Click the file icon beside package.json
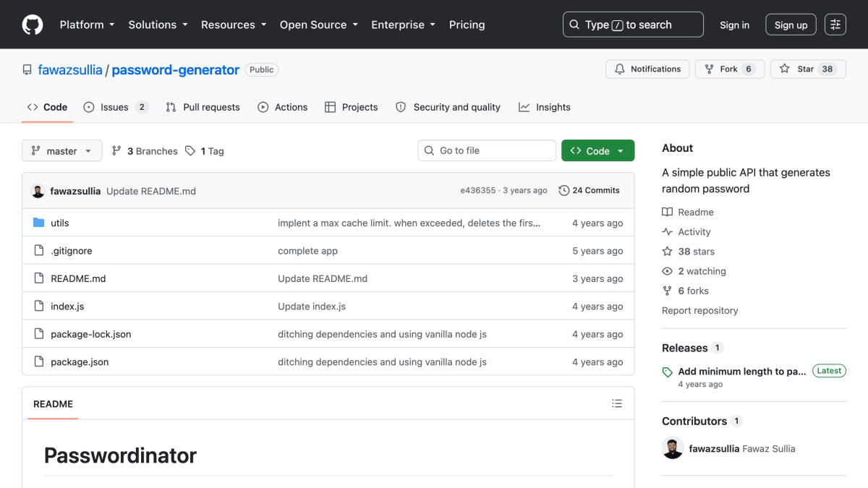 39,361
